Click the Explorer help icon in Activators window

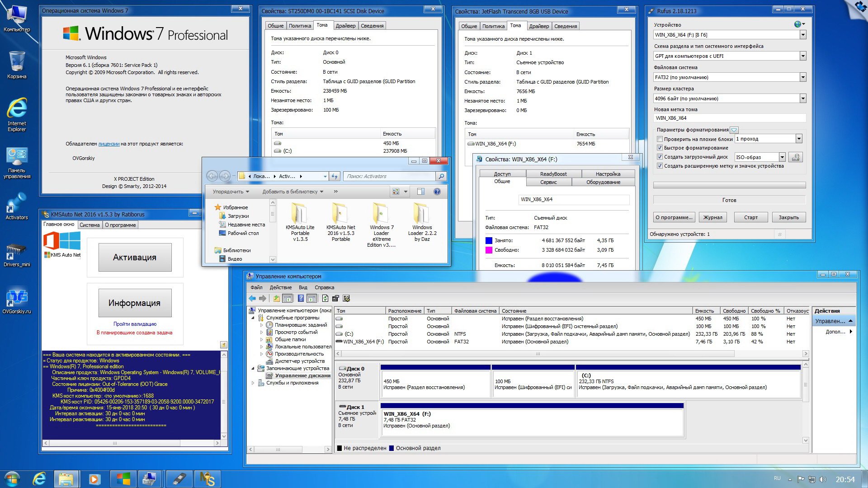tap(437, 192)
